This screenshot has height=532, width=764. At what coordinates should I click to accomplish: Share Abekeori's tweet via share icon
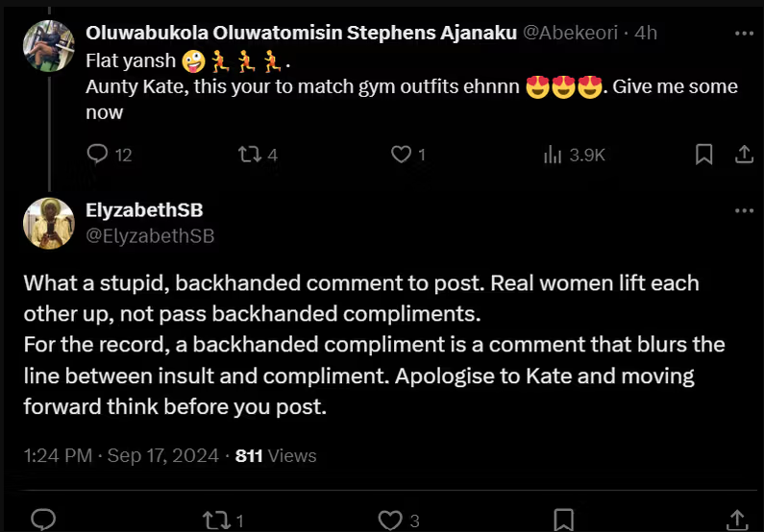point(743,154)
